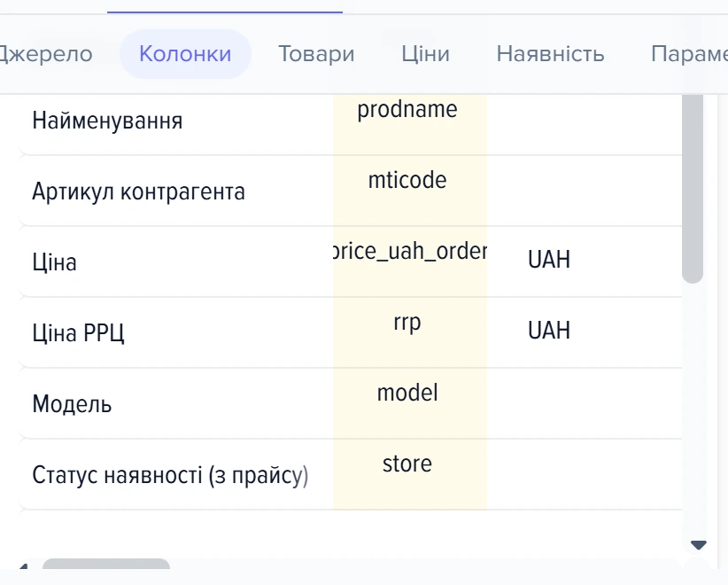728x585 pixels.
Task: Click the horizontal scrollbar thumb
Action: [x=106, y=564]
